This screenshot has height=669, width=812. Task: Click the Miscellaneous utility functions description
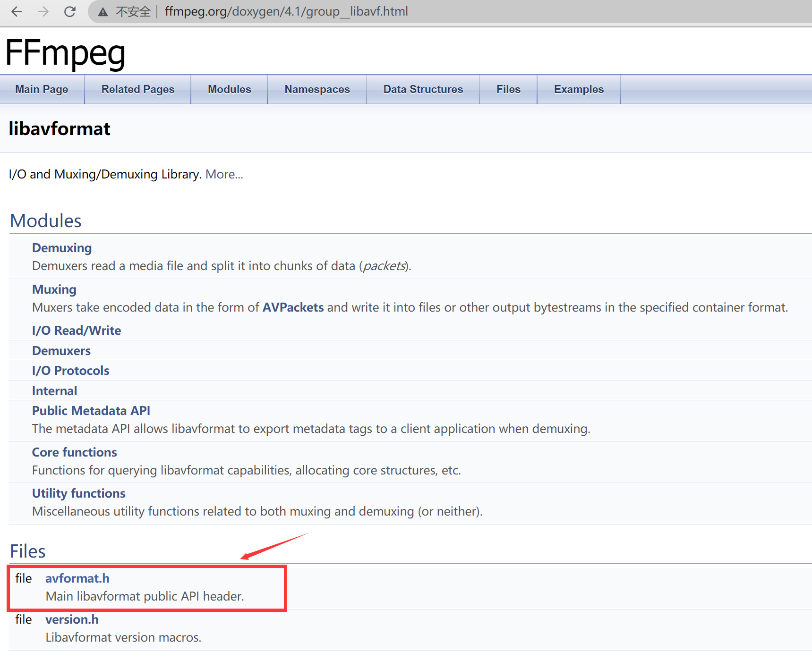(x=257, y=511)
